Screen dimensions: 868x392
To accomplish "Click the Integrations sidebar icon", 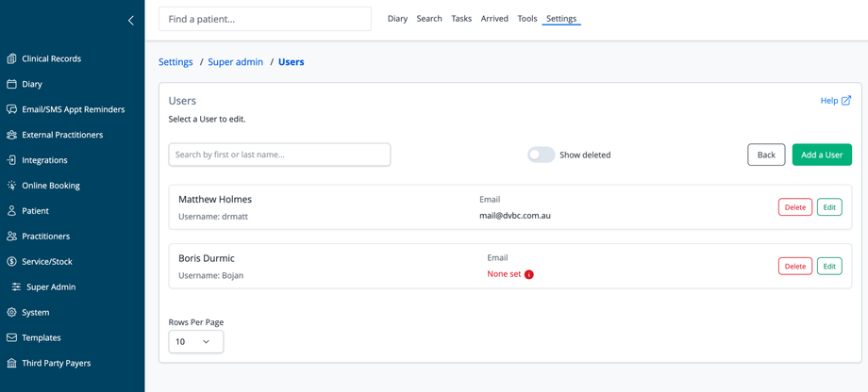I will pos(11,160).
